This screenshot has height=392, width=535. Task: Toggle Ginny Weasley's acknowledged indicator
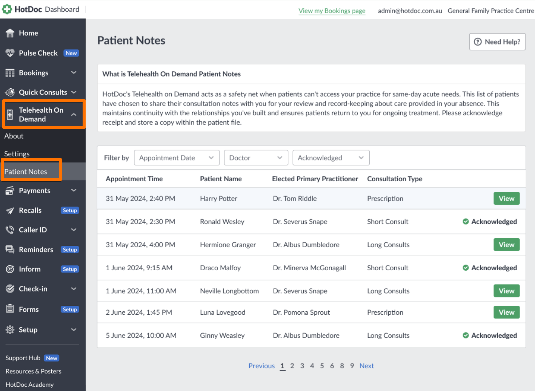point(466,335)
